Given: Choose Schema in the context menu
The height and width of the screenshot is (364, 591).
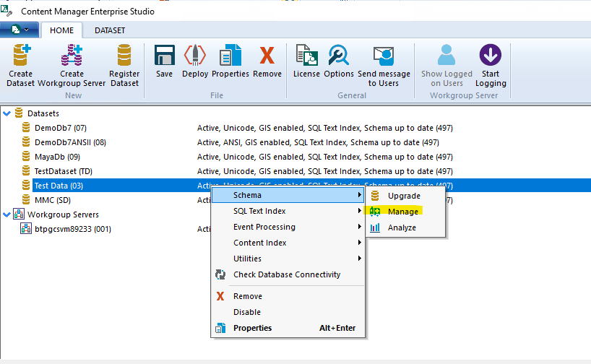Looking at the screenshot, I should (x=288, y=195).
